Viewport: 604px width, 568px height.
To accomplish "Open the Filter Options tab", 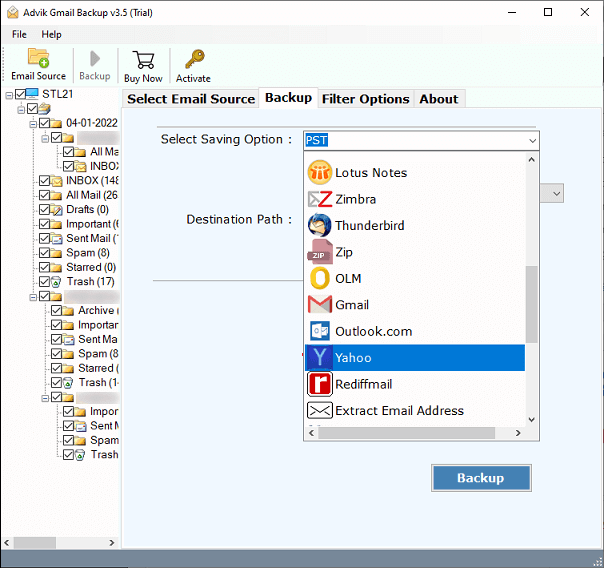I will pos(366,99).
